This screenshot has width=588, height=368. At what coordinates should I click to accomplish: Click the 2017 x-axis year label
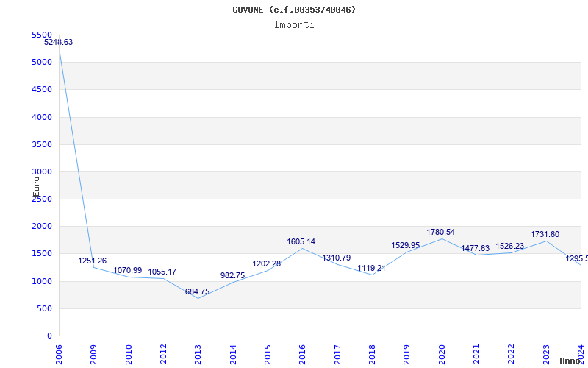pyautogui.click(x=337, y=355)
